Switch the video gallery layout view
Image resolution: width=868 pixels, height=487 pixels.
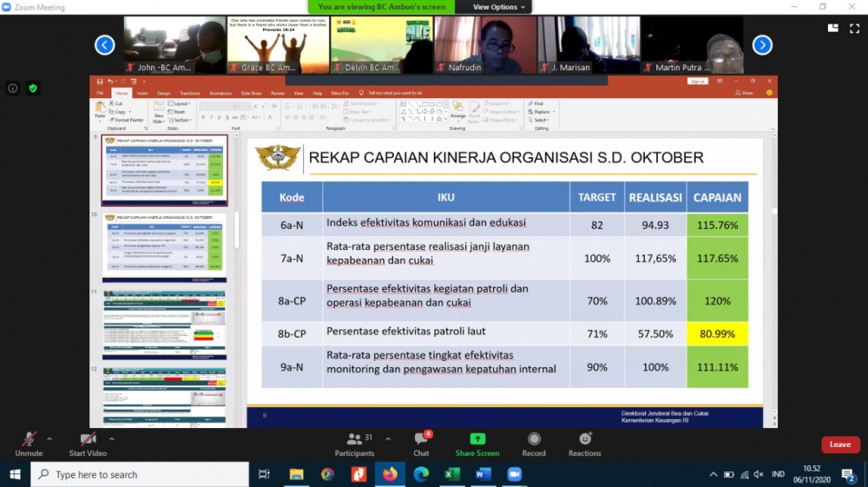pos(833,28)
